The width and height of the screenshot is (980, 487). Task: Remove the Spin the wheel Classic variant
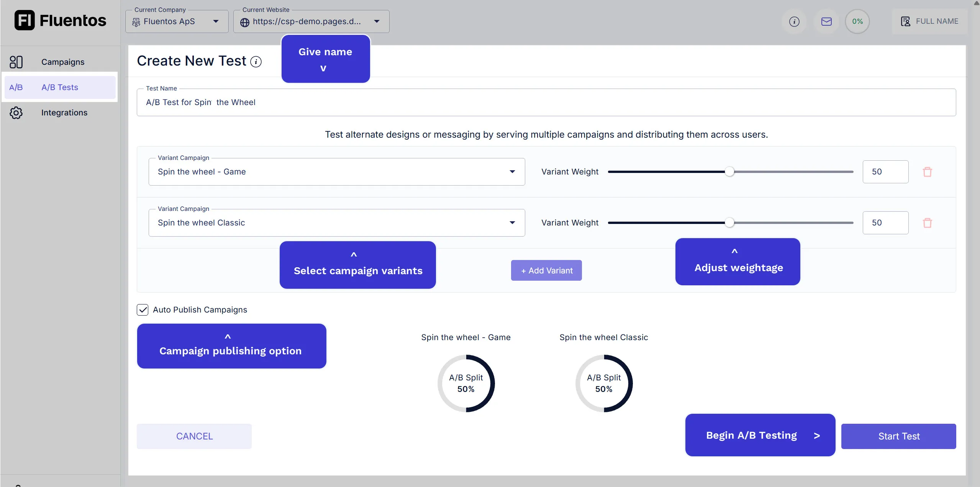[x=928, y=222]
